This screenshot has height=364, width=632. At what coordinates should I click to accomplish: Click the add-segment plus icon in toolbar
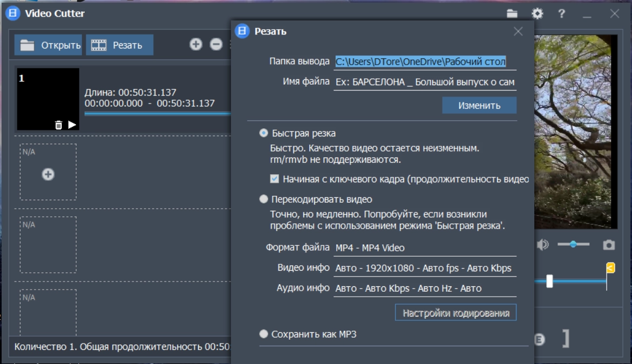pyautogui.click(x=196, y=45)
